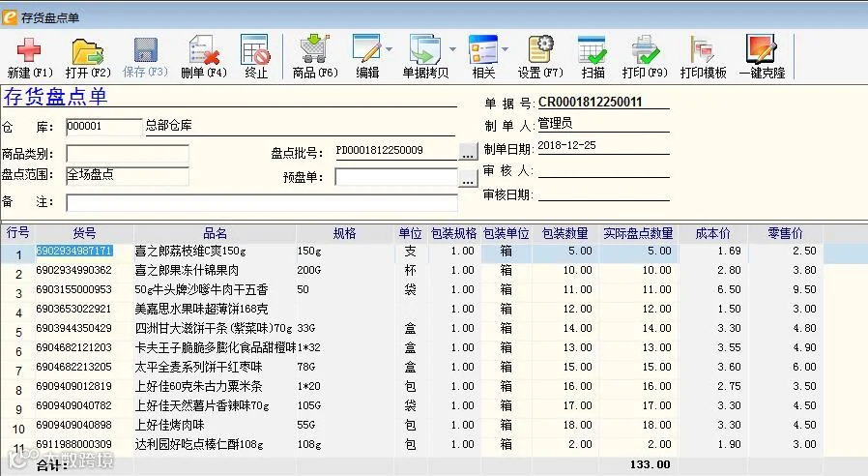
Task: Expand the 编辑 dropdown arrow
Action: pyautogui.click(x=390, y=49)
